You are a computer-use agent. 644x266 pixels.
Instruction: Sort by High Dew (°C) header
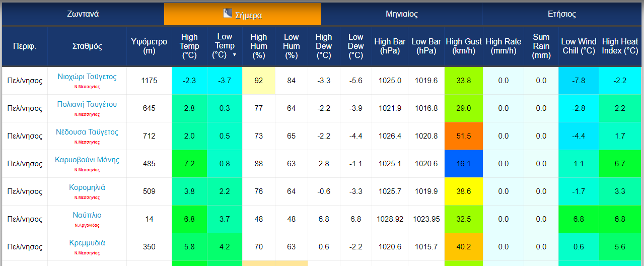[324, 46]
